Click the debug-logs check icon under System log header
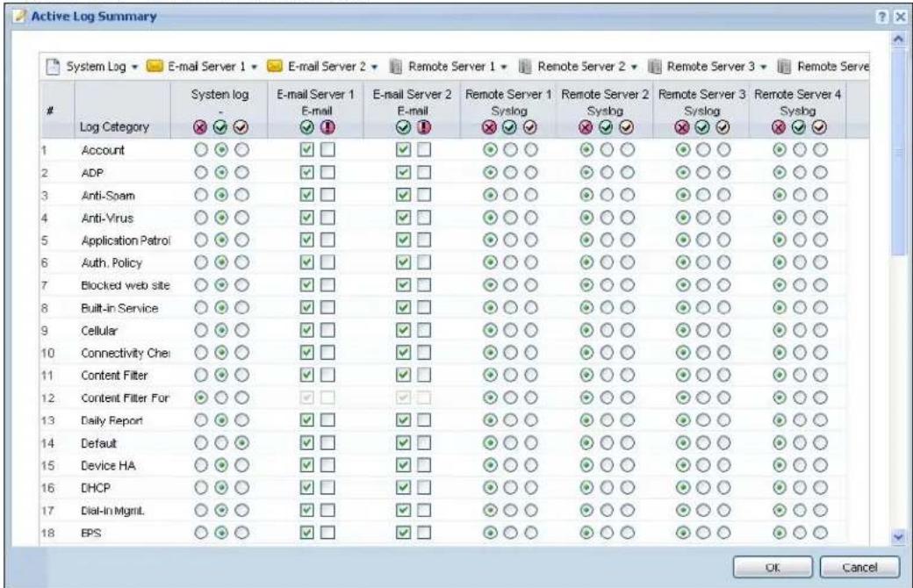Viewport: 913px width, 588px height. click(x=241, y=127)
